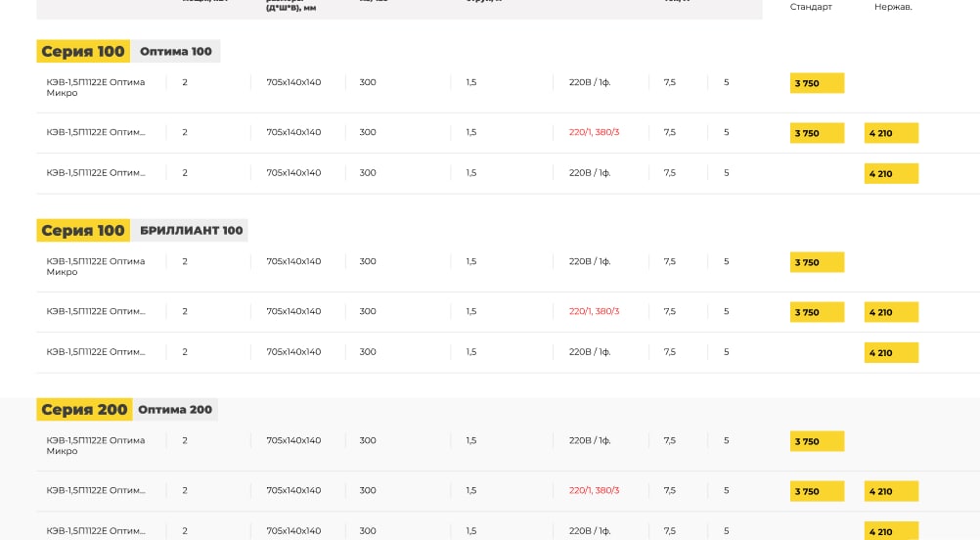Click 4 210 price in last БРИЛЛИАНТ 100 row

coord(891,352)
